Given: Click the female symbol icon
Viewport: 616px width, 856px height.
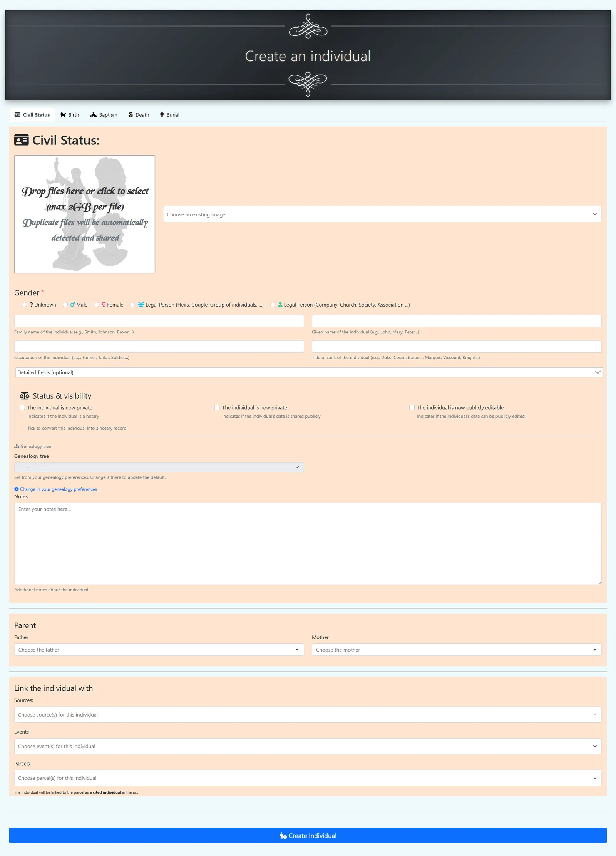Looking at the screenshot, I should click(104, 305).
